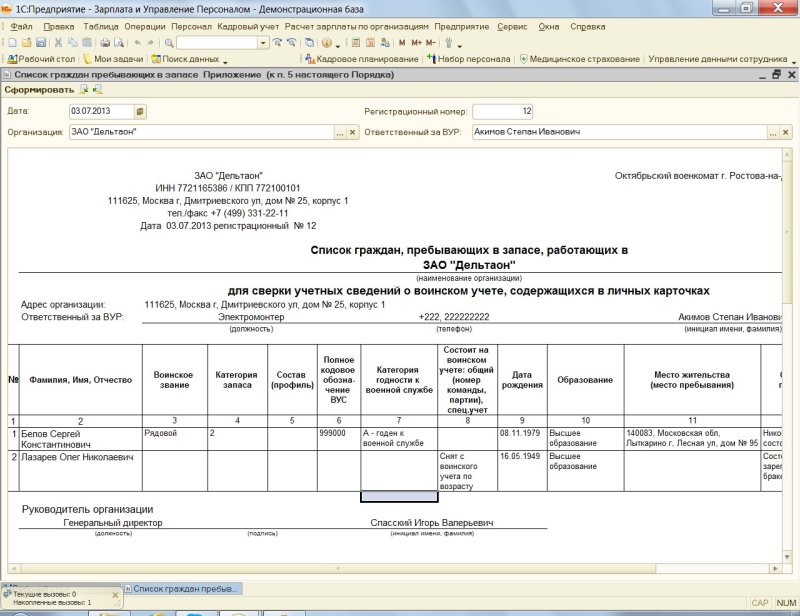Clear the Организация field with X
This screenshot has height=616, width=800.
pos(352,133)
